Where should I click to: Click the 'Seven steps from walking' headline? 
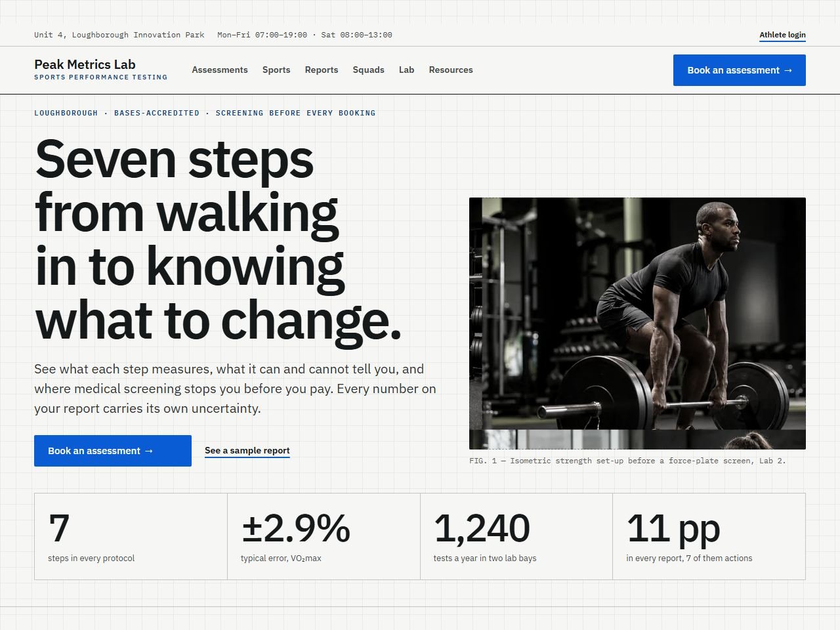click(218, 240)
